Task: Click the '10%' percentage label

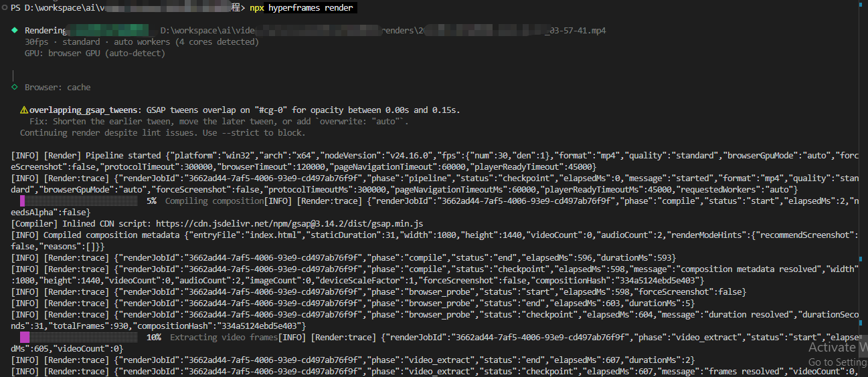Action: pos(153,337)
